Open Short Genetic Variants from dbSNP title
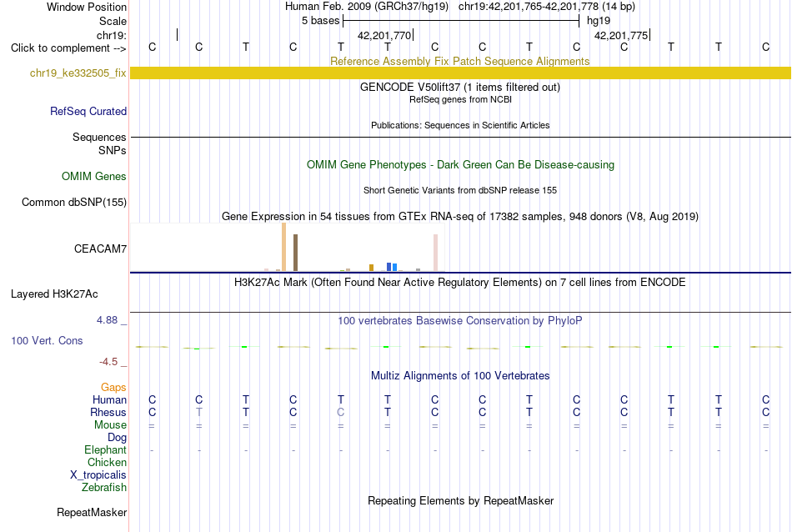 (460, 190)
